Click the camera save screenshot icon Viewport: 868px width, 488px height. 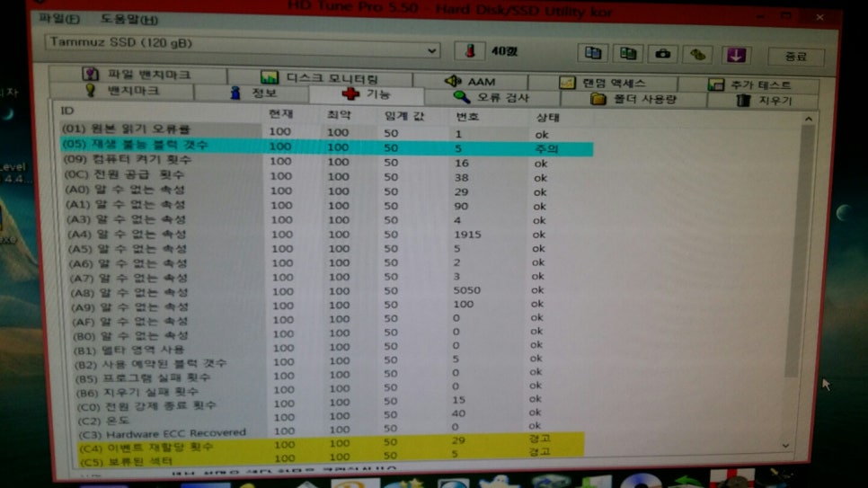[x=662, y=54]
